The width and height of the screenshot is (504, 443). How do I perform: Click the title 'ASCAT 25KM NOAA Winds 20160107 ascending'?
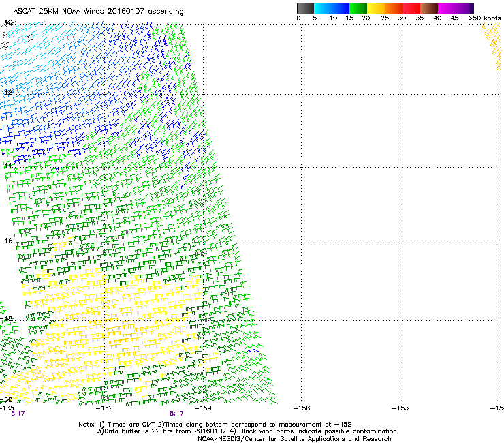coord(98,12)
